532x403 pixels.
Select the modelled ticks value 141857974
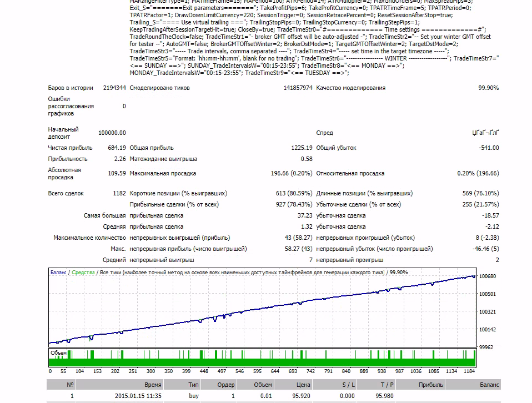coord(298,88)
